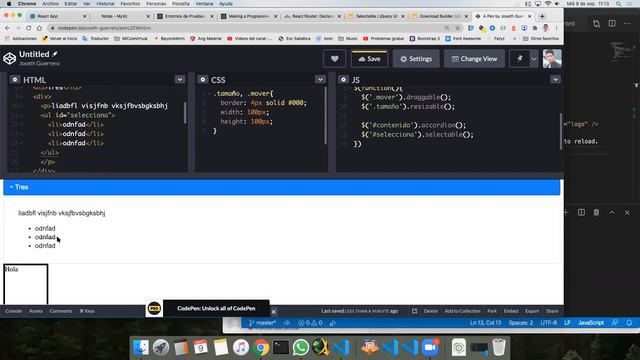Open CSS editor settings gear
This screenshot has height=360, width=640.
[202, 80]
